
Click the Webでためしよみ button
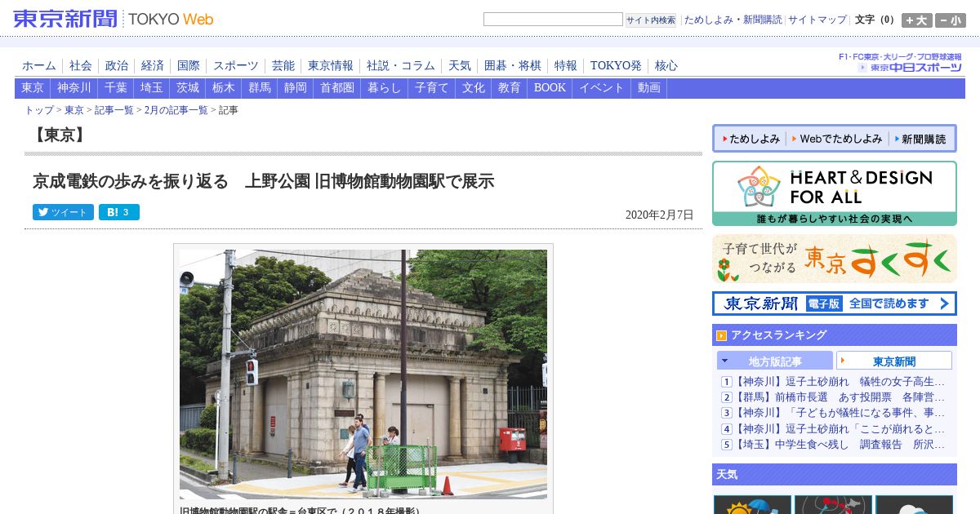pos(837,139)
